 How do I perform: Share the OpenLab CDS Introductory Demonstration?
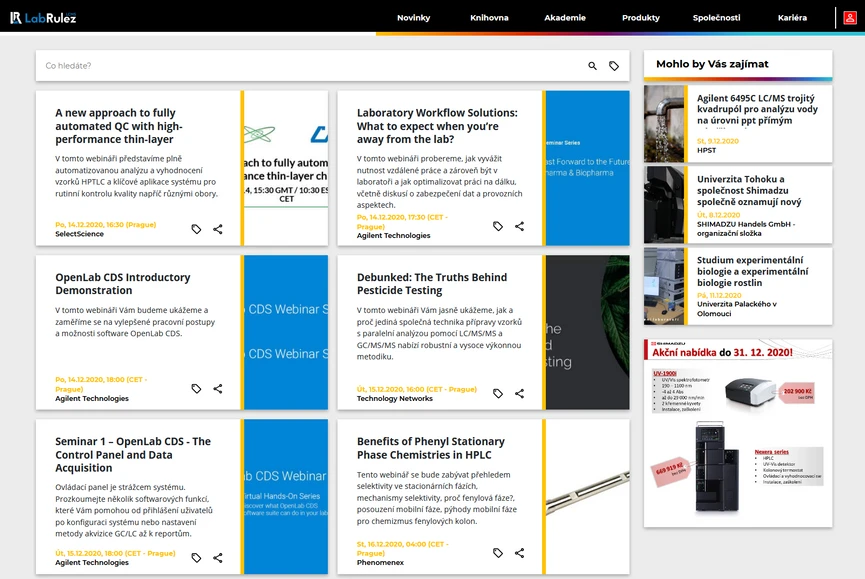click(218, 389)
